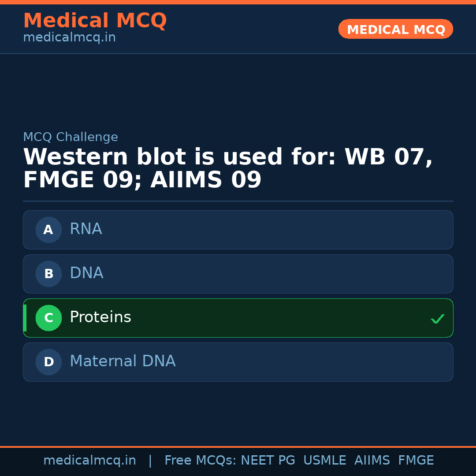Pick the Maternal DNA answer option

pos(238,362)
